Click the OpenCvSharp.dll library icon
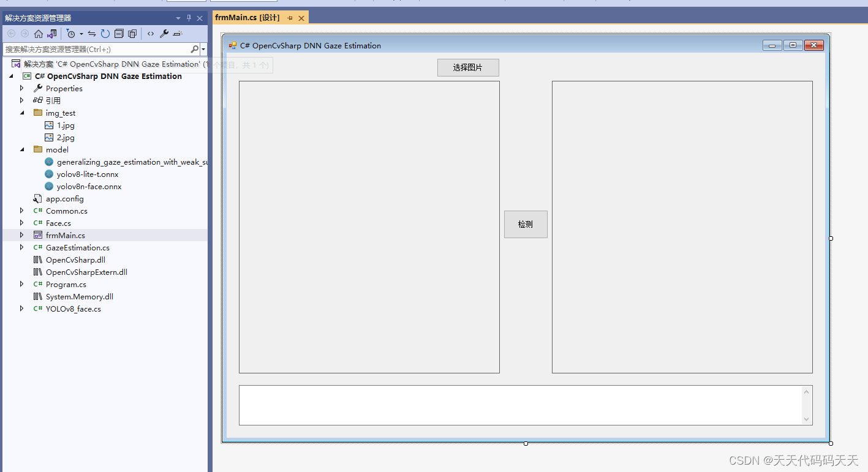 (38, 260)
